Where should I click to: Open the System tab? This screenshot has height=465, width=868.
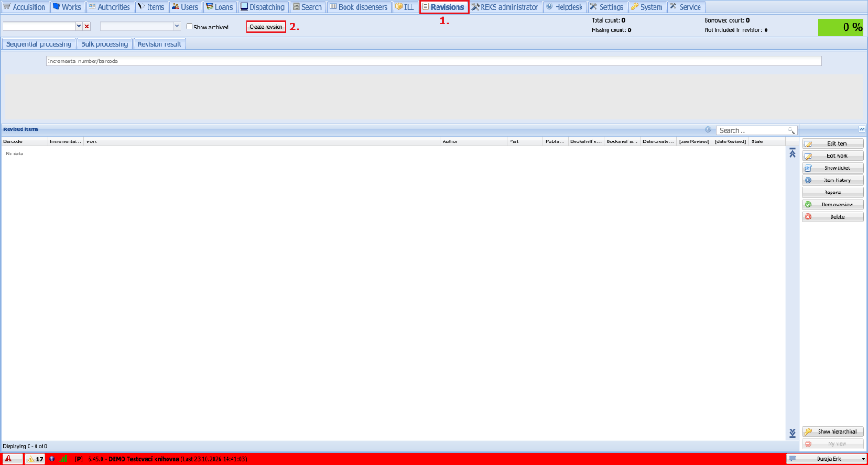[648, 7]
